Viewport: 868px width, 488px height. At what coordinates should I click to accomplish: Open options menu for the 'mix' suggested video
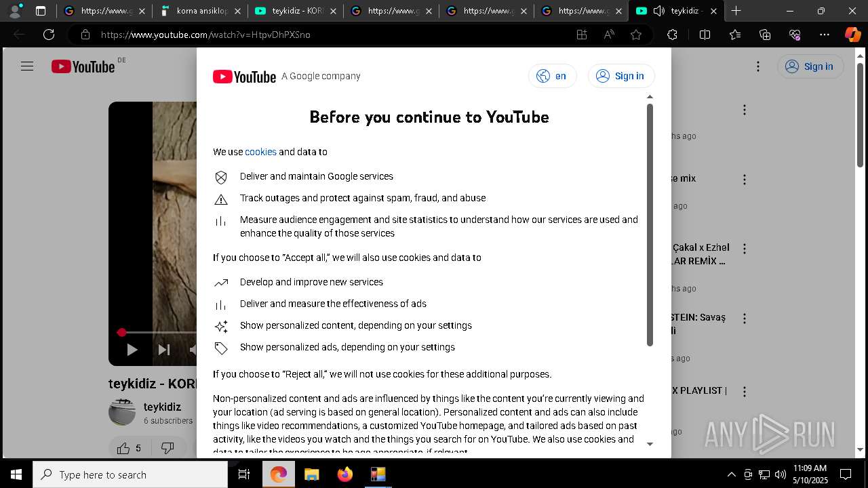[745, 180]
